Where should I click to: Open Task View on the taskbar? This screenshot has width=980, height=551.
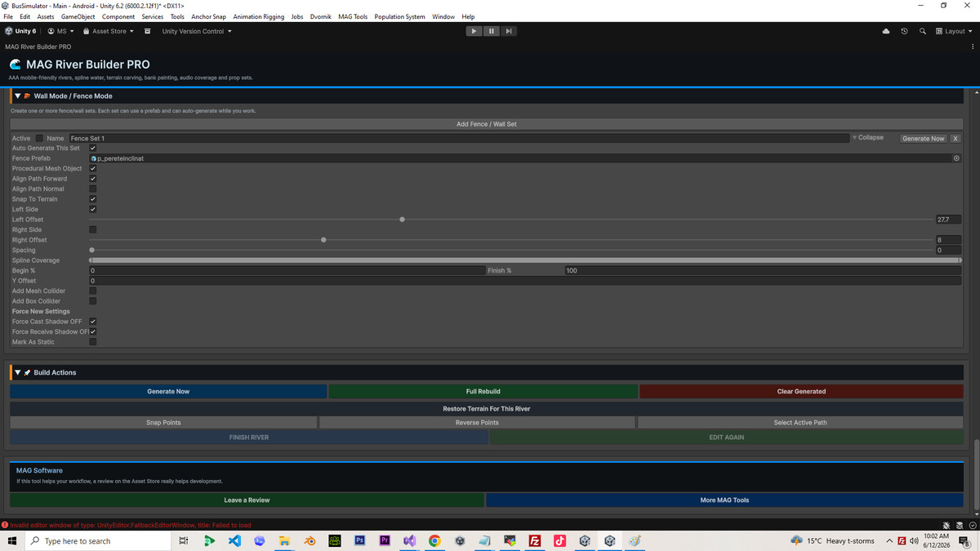pyautogui.click(x=184, y=541)
